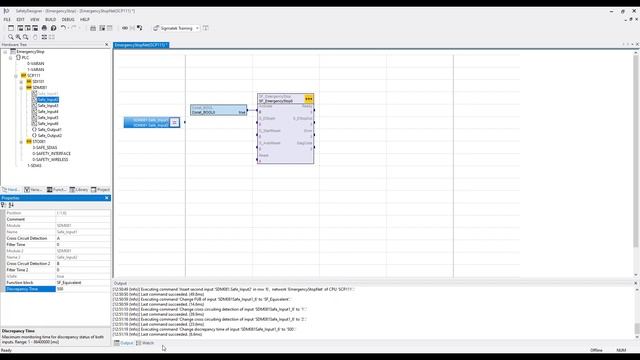The width and height of the screenshot is (640, 360).
Task: Switch to the Function tab in left panel
Action: point(56,190)
